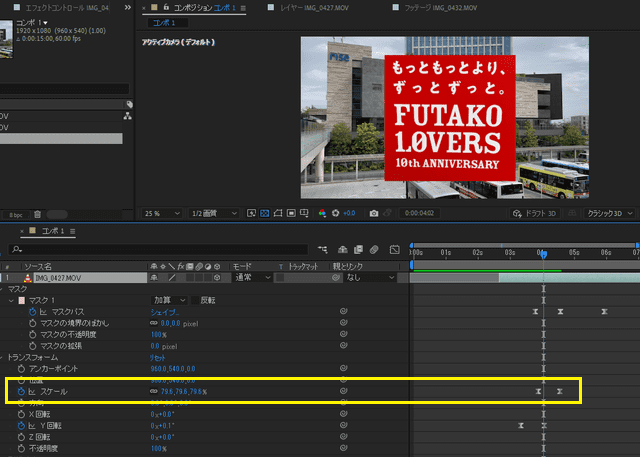
Task: Toggle the stopwatch for マスクの不透明度
Action: pyautogui.click(x=33, y=335)
